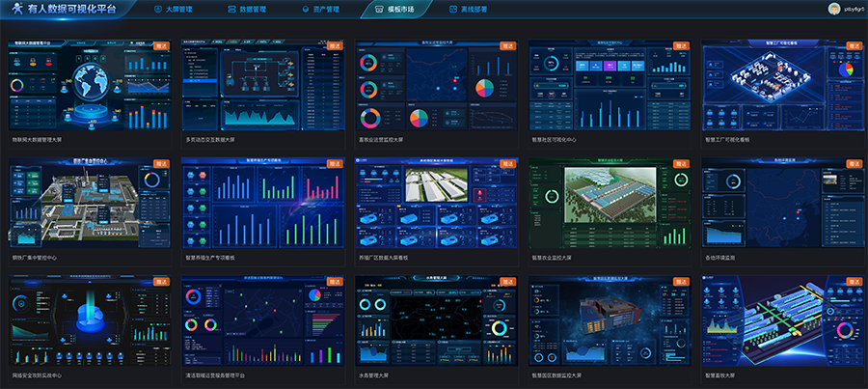This screenshot has width=868, height=389.
Task: Click the 物联网大数据管理大屏 caption text
Action: point(37,140)
